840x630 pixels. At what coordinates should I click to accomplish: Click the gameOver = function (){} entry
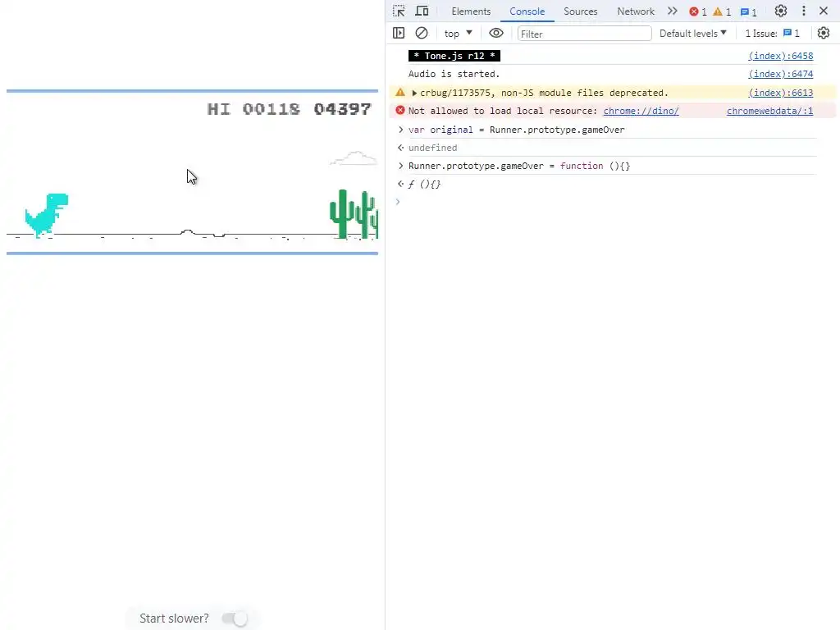519,166
